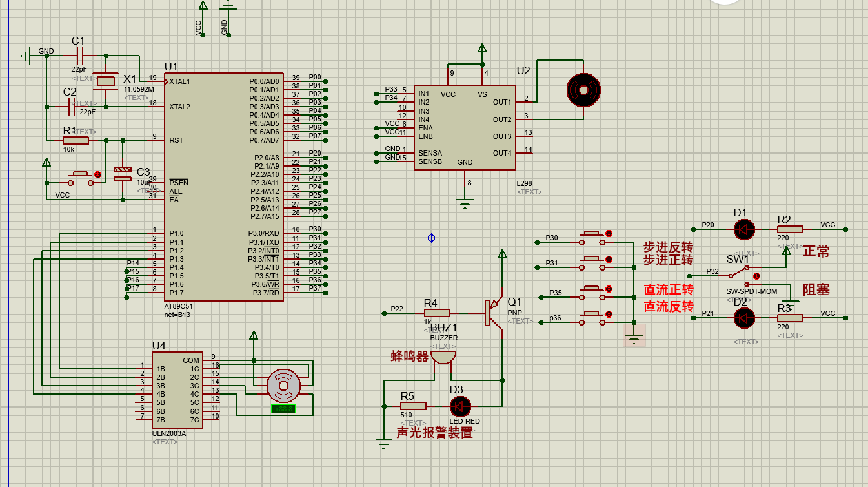The width and height of the screenshot is (868, 487).
Task: Click the P21 terminal label near D2
Action: (x=708, y=313)
